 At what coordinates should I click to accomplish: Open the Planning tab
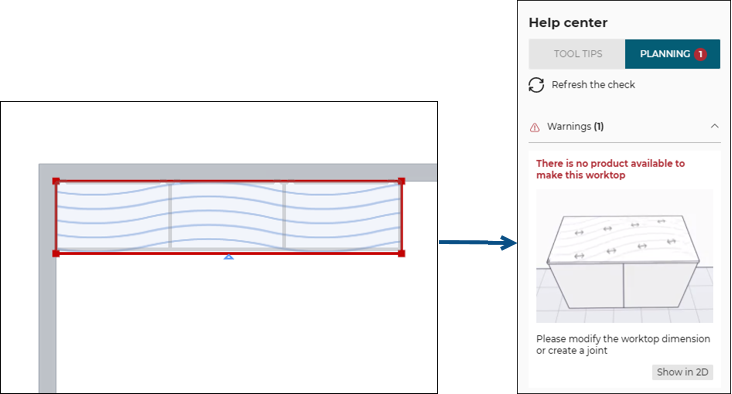tap(672, 54)
